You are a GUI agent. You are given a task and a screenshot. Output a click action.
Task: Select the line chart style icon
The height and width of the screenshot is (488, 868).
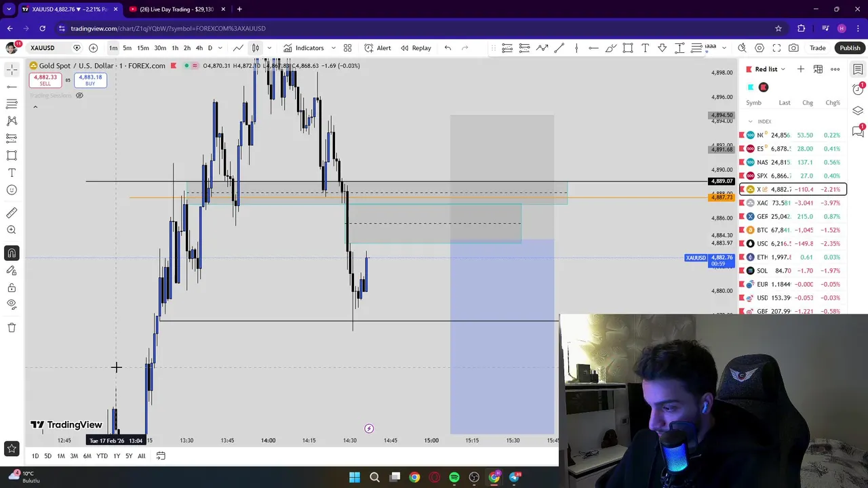[239, 47]
